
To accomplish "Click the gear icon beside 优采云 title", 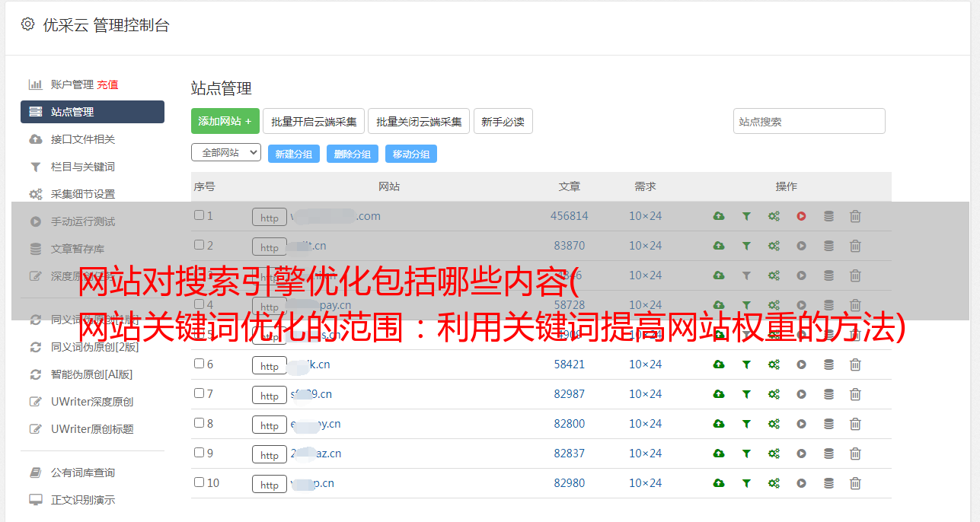I will click(x=28, y=24).
